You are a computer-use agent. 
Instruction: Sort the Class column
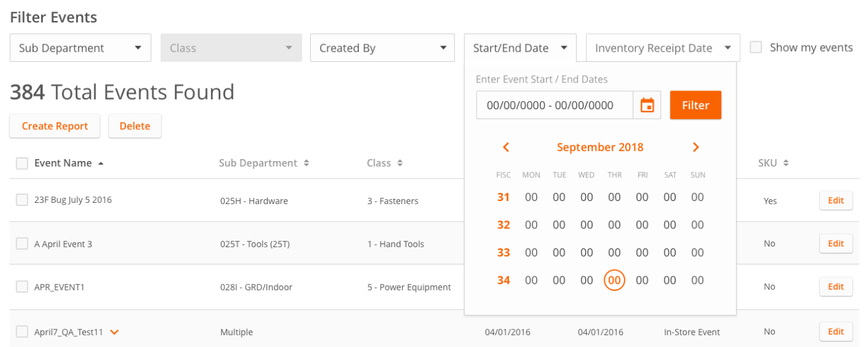coord(399,164)
